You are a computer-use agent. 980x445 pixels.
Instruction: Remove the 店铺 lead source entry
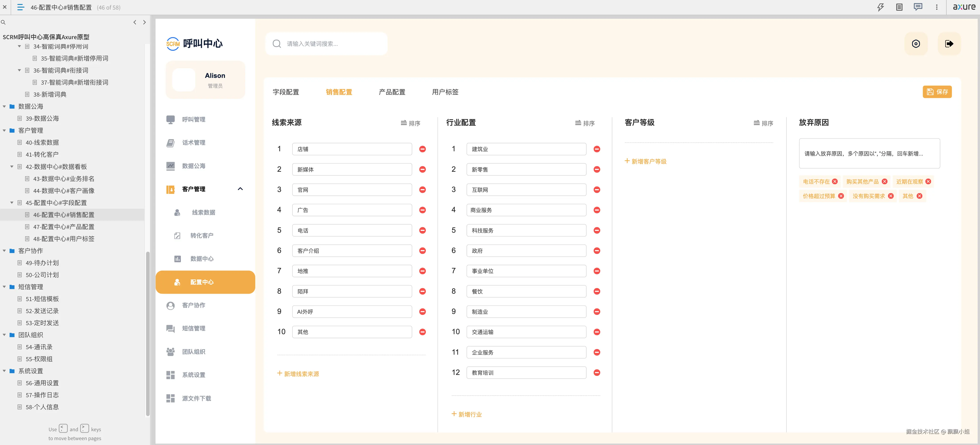(x=422, y=149)
